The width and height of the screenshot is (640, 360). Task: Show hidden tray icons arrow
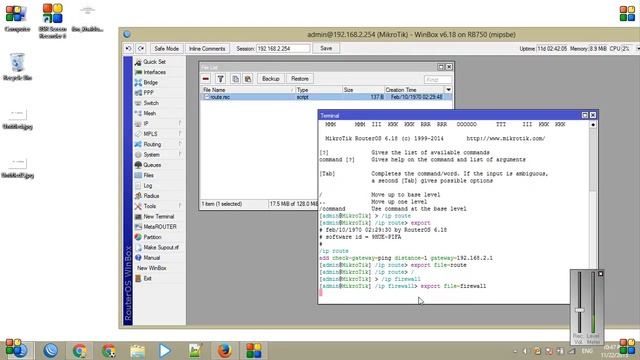click(x=515, y=351)
